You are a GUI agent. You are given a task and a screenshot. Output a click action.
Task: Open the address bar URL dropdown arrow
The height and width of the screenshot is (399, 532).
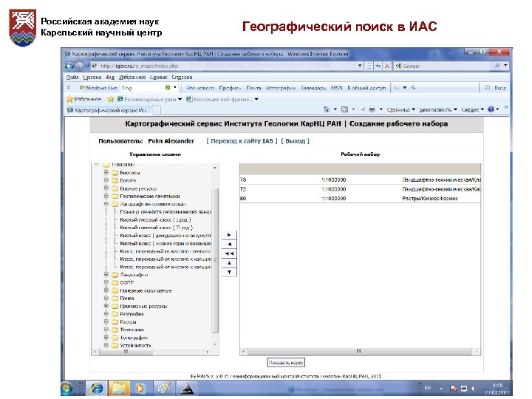tap(360, 66)
